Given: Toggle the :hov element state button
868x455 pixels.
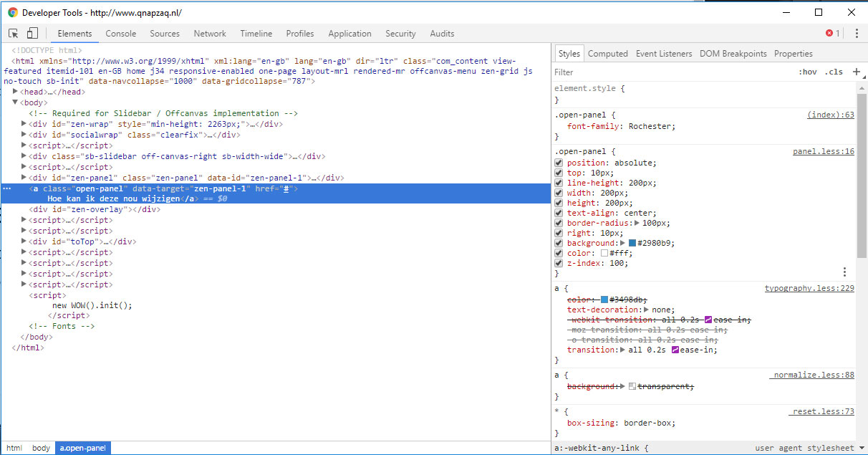Looking at the screenshot, I should (808, 72).
